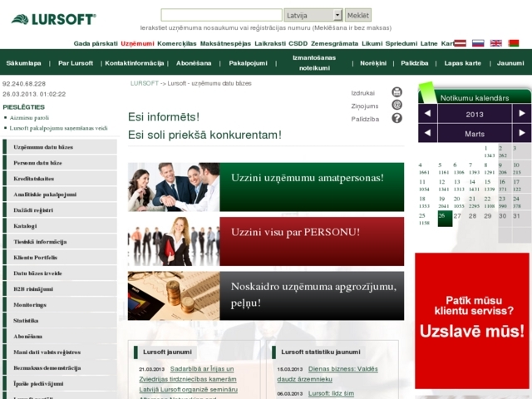Image resolution: width=532 pixels, height=399 pixels.
Task: Open Mani dati valsts reģistros item
Action: (x=60, y=352)
